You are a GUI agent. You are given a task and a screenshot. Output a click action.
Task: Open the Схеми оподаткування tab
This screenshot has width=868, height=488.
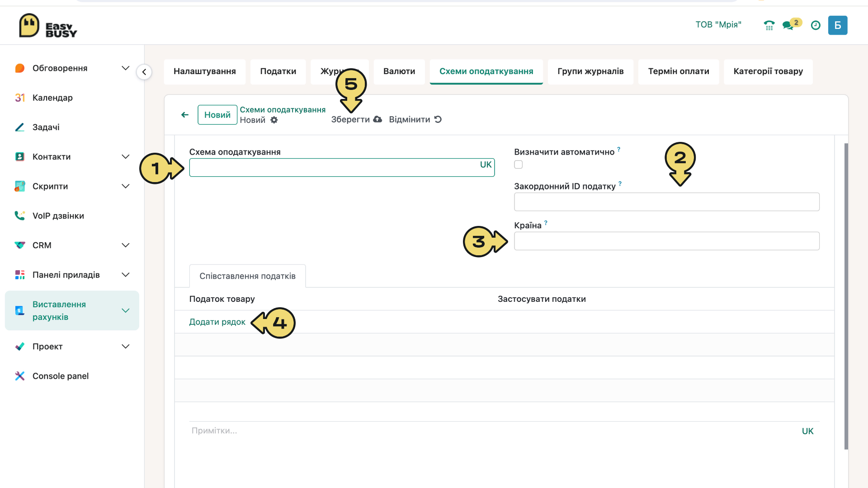486,71
